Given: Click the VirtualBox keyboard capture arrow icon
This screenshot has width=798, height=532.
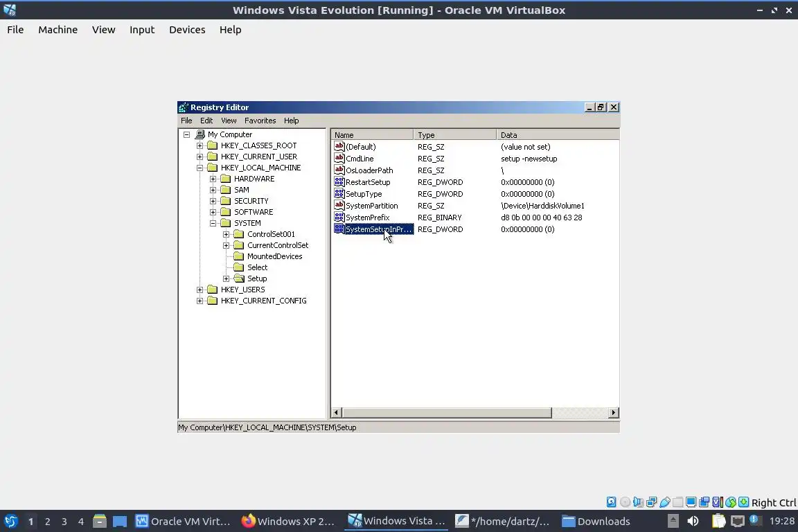Looking at the screenshot, I should (743, 502).
